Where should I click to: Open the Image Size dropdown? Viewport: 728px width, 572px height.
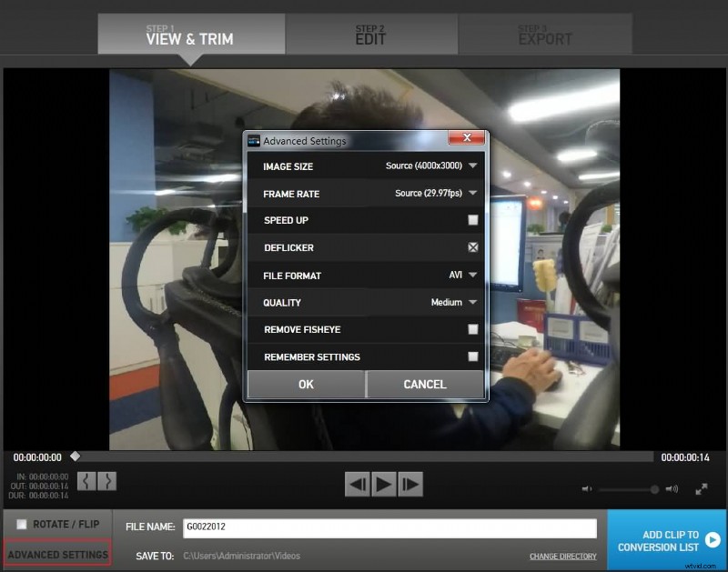click(x=473, y=166)
